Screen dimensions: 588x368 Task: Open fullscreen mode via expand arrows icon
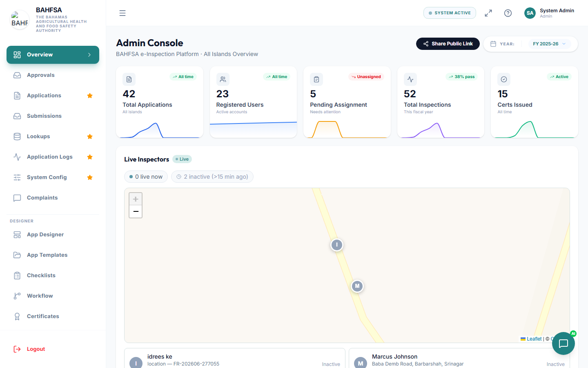488,13
